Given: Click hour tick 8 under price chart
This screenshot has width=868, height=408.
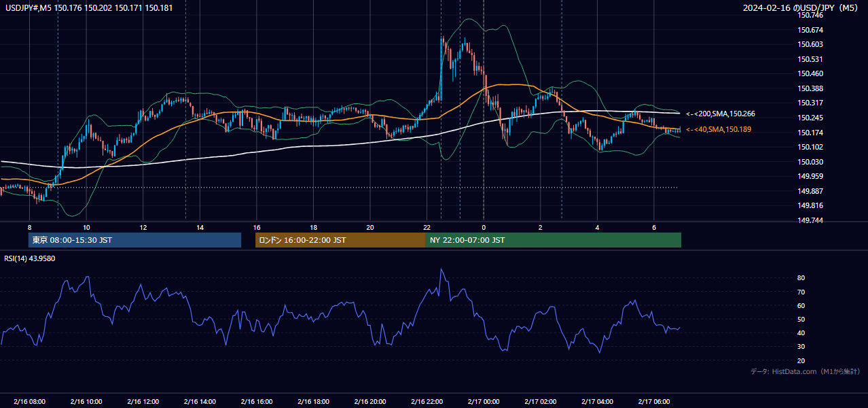Looking at the screenshot, I should coord(29,227).
